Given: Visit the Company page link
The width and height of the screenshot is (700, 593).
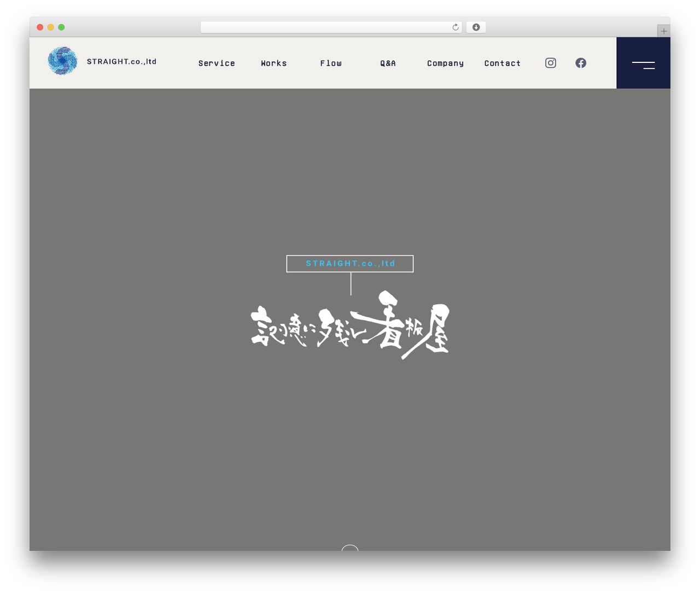Looking at the screenshot, I should point(445,63).
